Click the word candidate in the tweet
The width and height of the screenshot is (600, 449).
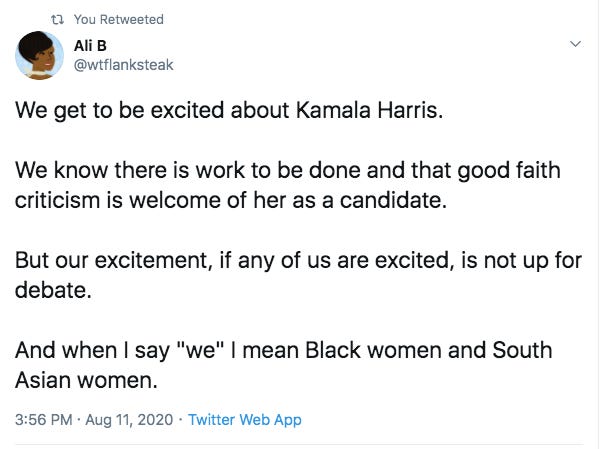click(x=393, y=200)
